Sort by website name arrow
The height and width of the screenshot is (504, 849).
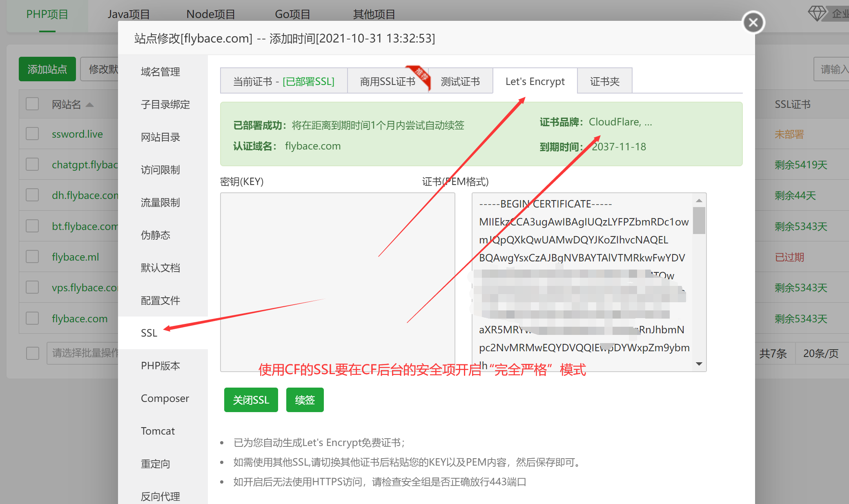click(x=90, y=105)
